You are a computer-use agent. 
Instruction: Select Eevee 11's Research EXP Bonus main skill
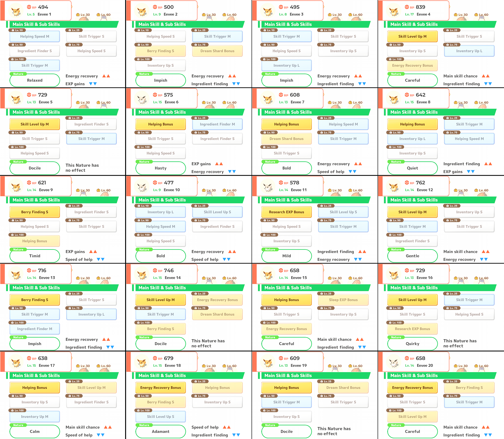[x=286, y=212]
